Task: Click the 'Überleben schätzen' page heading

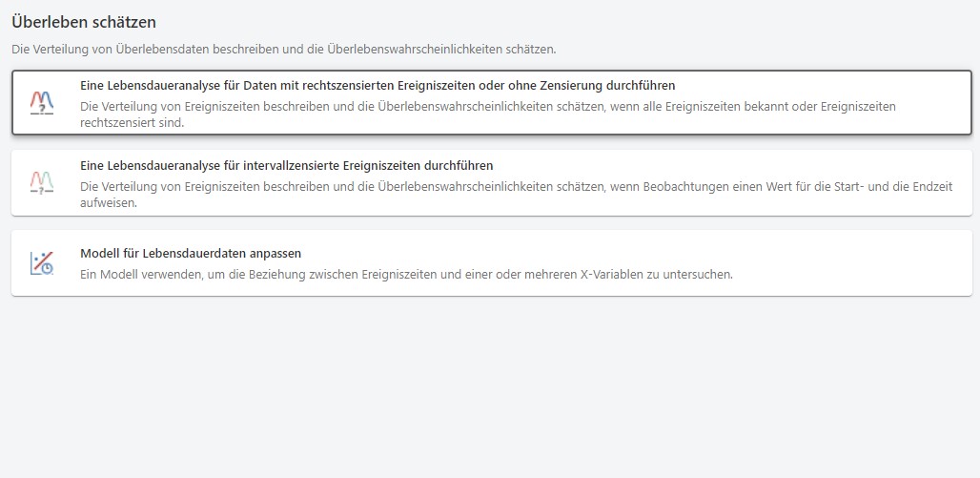Action: click(84, 22)
